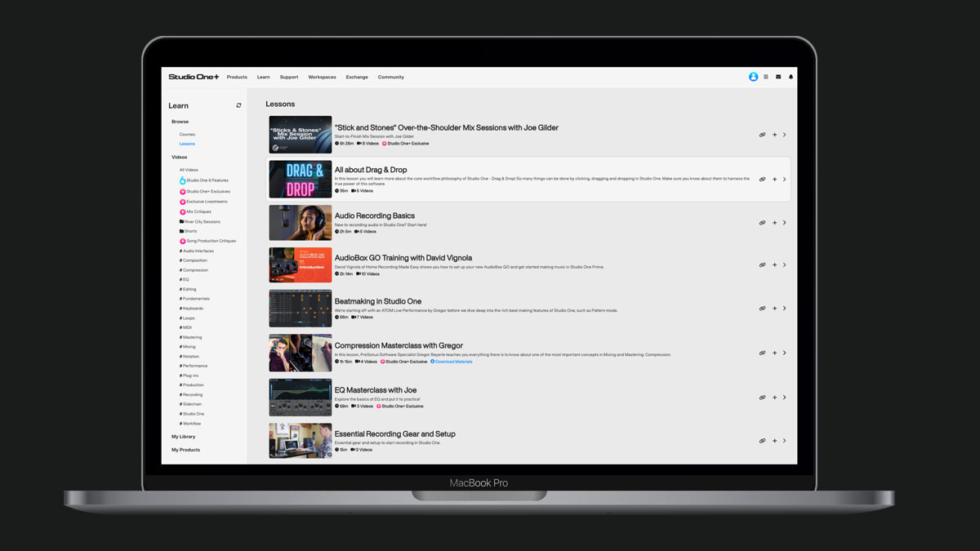This screenshot has height=551, width=980.
Task: Expand All about Drag & Drop chevron
Action: pos(785,180)
